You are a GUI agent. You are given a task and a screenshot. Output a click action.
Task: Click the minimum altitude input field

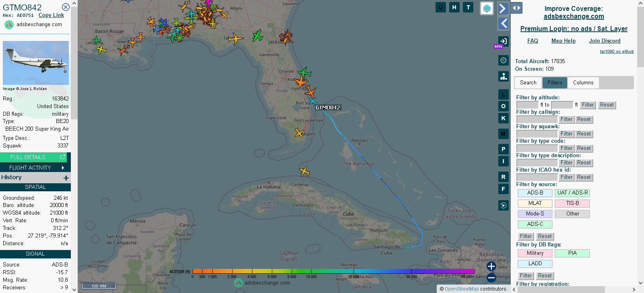click(x=527, y=105)
